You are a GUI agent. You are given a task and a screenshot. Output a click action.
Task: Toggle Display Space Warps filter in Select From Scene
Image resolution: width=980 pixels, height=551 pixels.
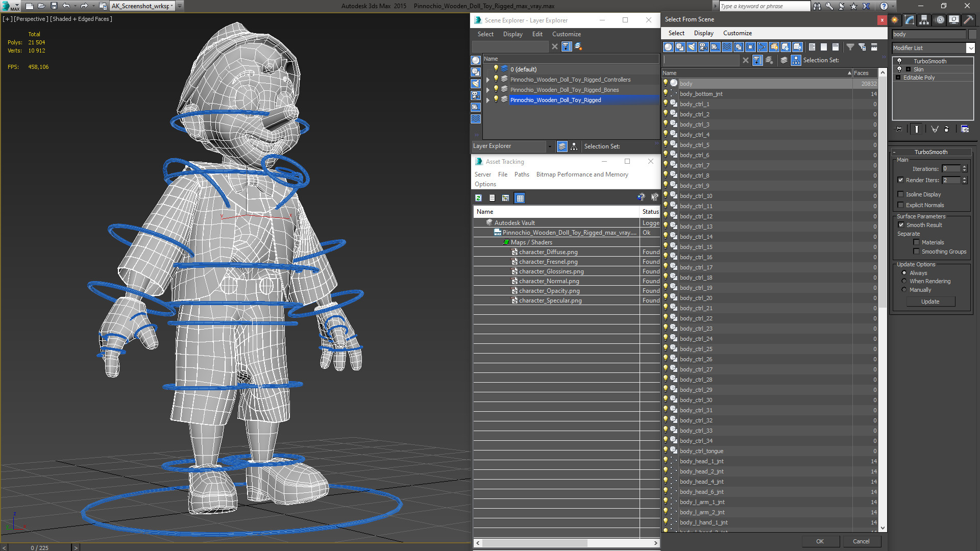pyautogui.click(x=727, y=47)
